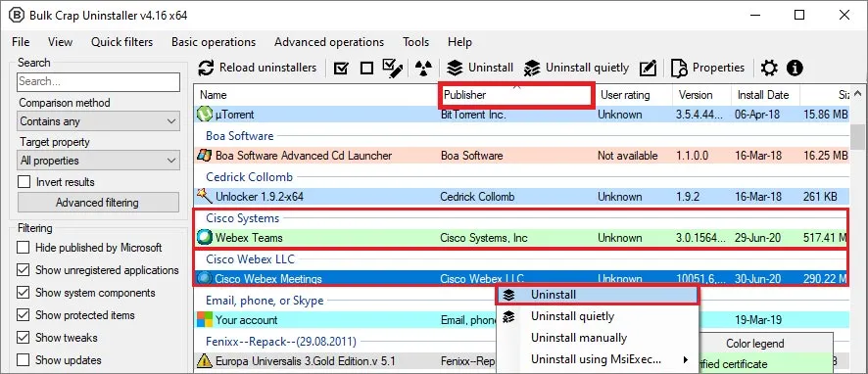Sort by the Install Date column header
Image resolution: width=868 pixels, height=374 pixels.
point(765,95)
